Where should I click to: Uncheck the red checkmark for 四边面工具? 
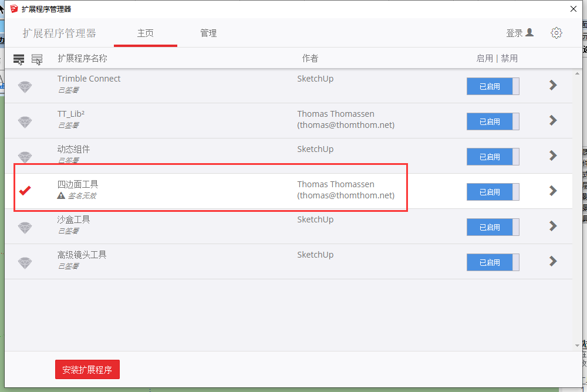pyautogui.click(x=25, y=191)
